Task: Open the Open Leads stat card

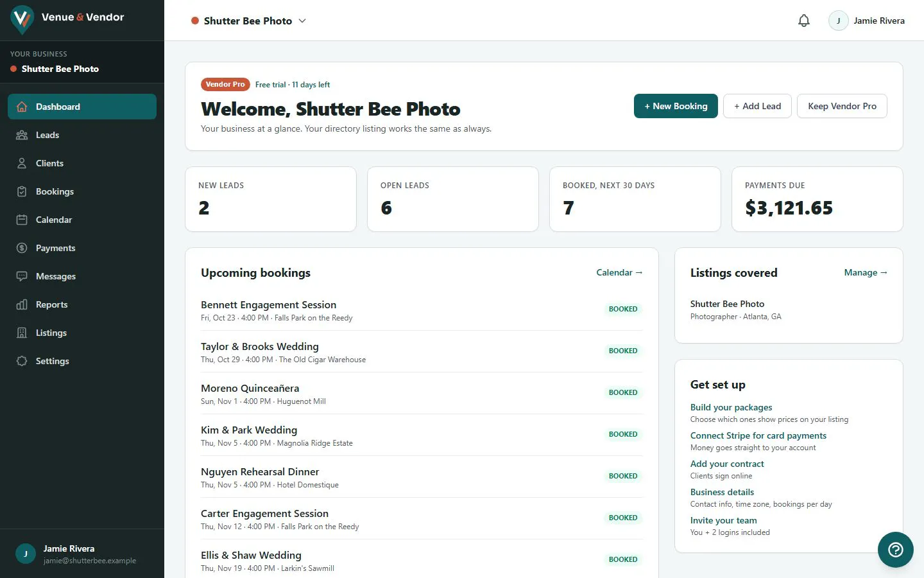Action: pyautogui.click(x=453, y=199)
